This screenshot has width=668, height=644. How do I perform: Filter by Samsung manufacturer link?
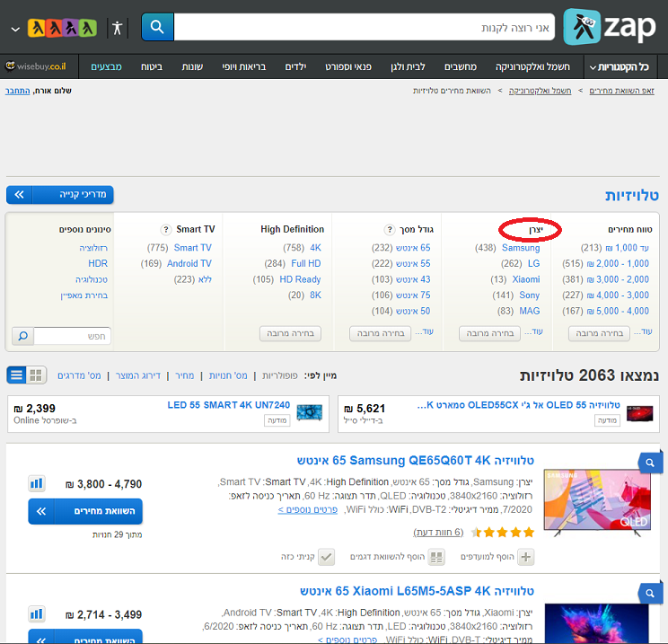[x=521, y=248]
